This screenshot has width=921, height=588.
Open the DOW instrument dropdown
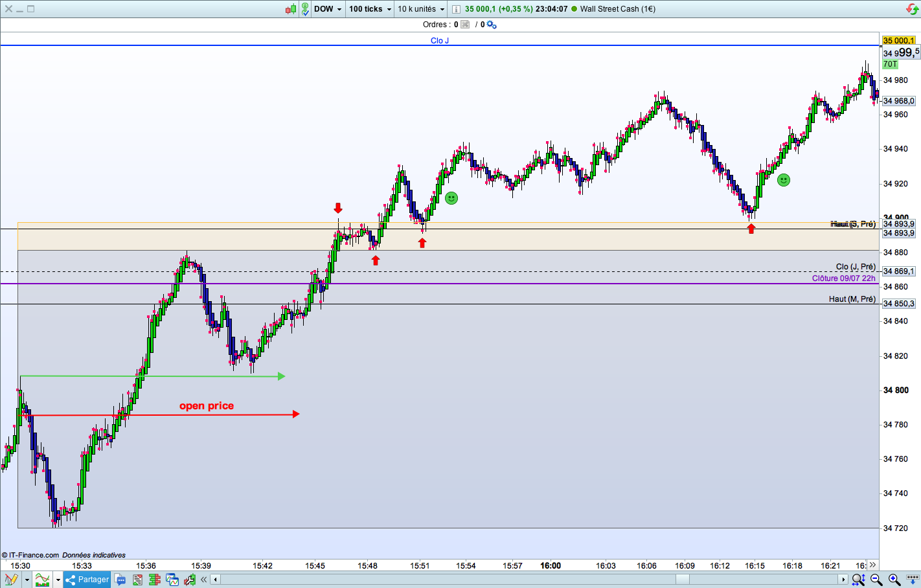pos(328,9)
